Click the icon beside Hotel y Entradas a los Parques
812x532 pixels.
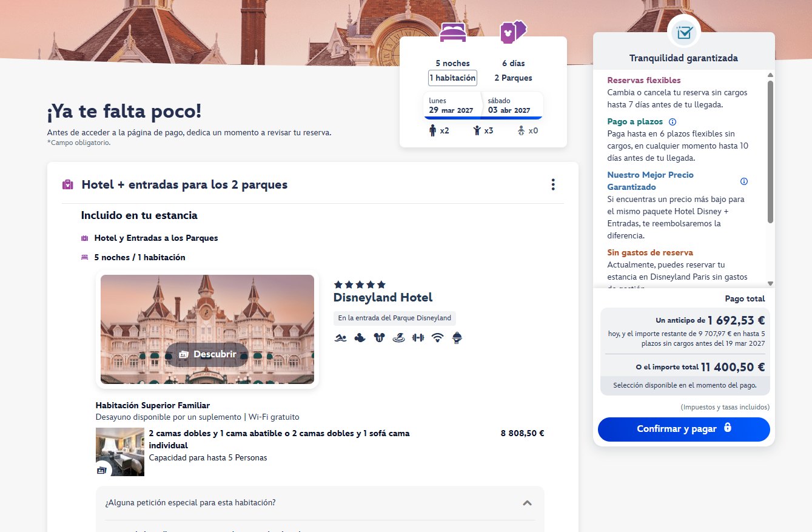[85, 238]
